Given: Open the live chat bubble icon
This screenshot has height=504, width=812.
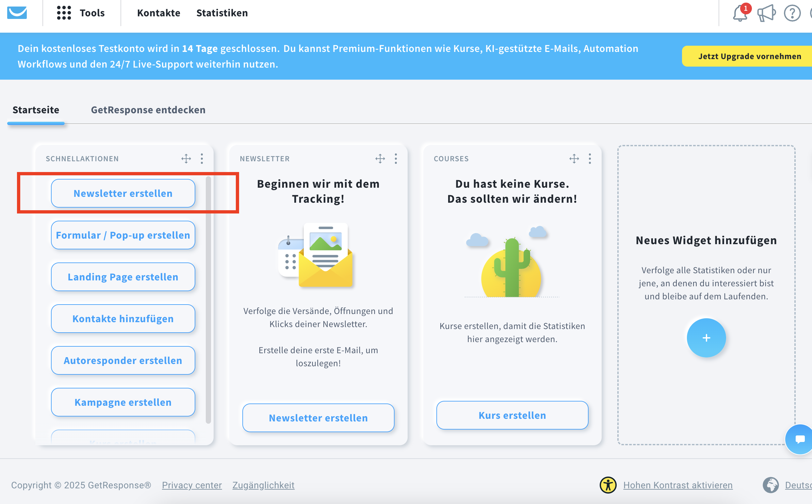Looking at the screenshot, I should [x=800, y=439].
